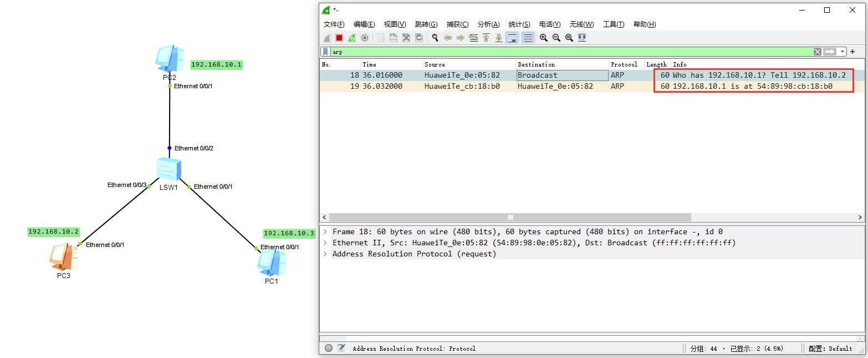Screen dimensions: 868x358
Task: Sort packets by Source column header
Action: (469, 64)
